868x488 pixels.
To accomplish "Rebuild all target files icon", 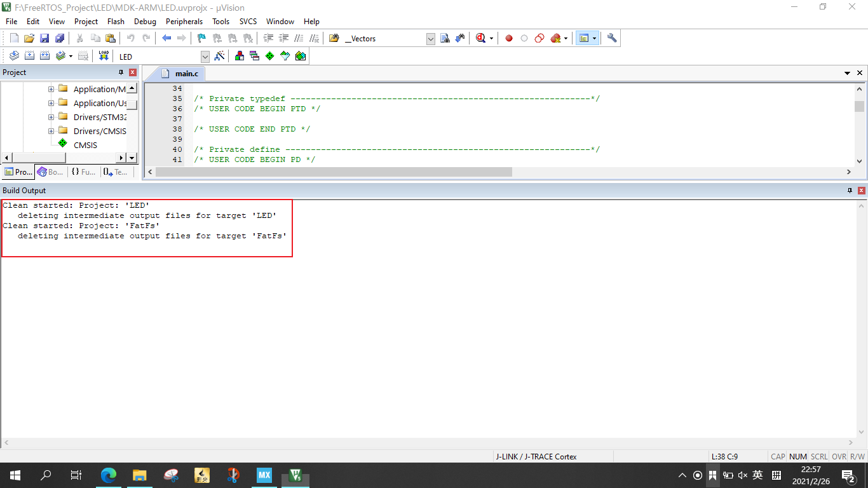I will [x=44, y=56].
